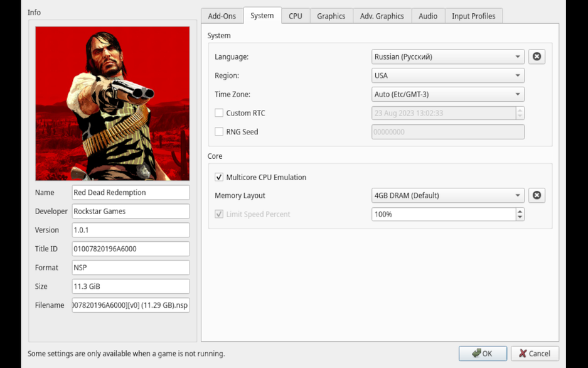The image size is (588, 368).
Task: Toggle the Limit Speed Percent checkbox
Action: coord(219,214)
